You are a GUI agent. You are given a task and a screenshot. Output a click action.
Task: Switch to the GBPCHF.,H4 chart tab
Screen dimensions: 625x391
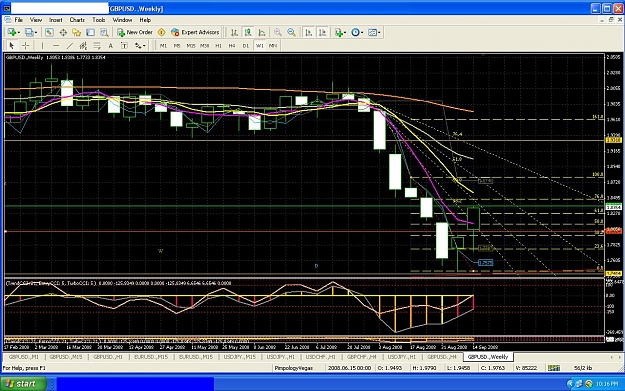pos(362,357)
